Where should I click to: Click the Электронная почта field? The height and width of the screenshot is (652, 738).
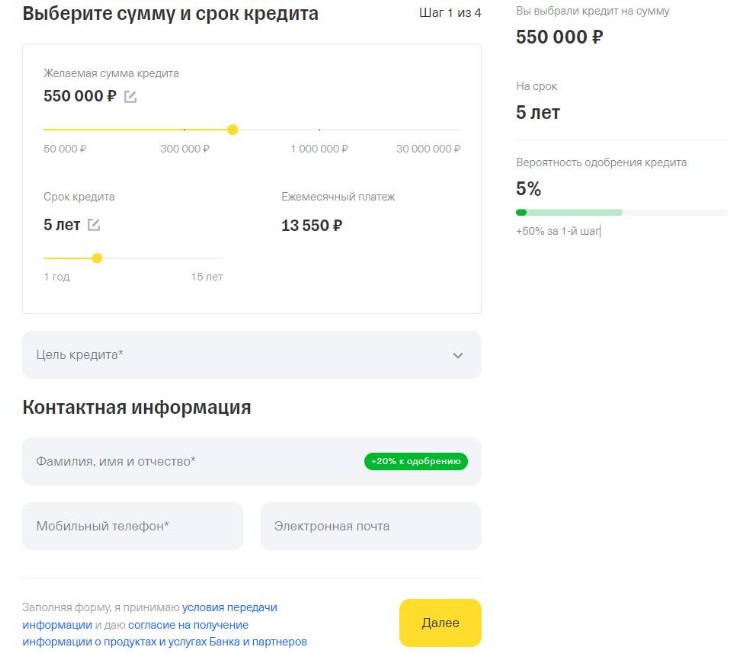click(x=370, y=526)
